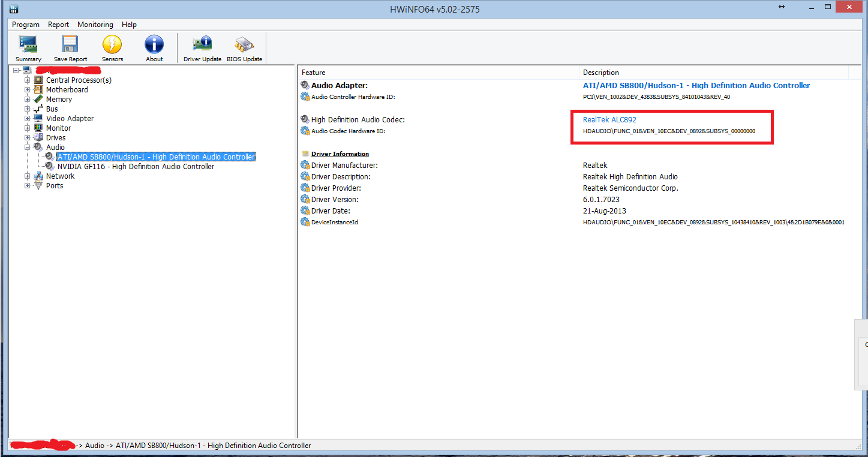Click the HWiNFO app icon in title bar
The image size is (868, 460).
click(x=13, y=9)
